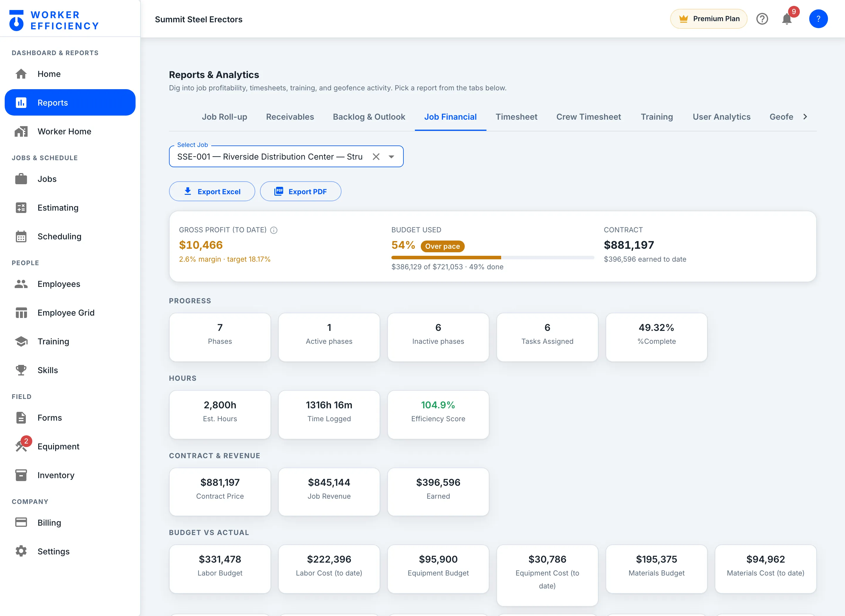Click the Skills trophy icon
Viewport: 845px width, 616px height.
21,370
